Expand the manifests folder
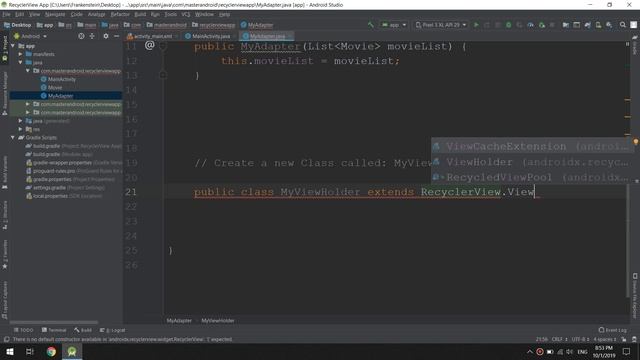The image size is (640, 360). pos(20,54)
